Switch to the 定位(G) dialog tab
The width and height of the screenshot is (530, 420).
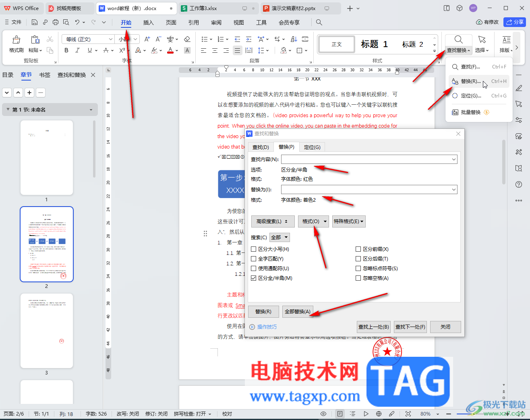[x=312, y=147]
